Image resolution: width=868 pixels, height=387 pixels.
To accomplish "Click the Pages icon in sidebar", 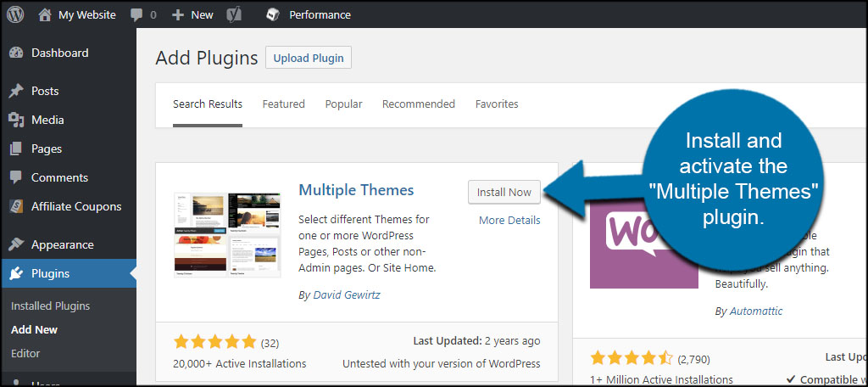I will point(17,149).
